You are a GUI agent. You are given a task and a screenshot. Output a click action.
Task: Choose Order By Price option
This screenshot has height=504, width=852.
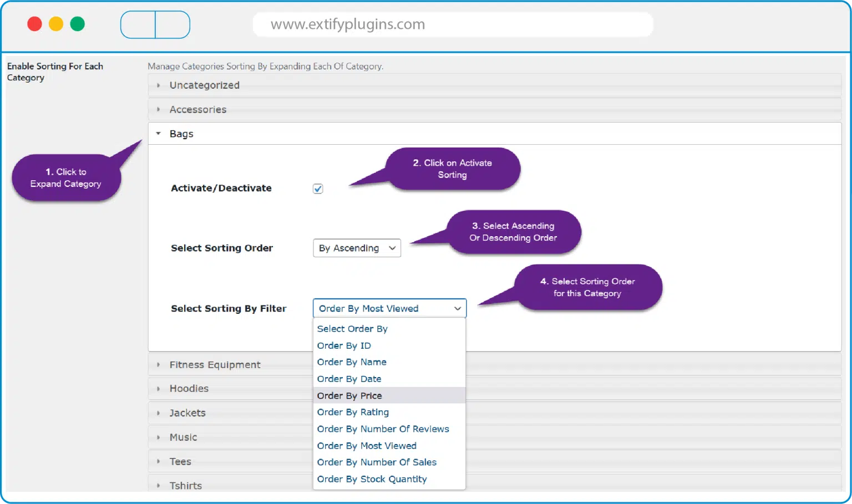pyautogui.click(x=349, y=396)
